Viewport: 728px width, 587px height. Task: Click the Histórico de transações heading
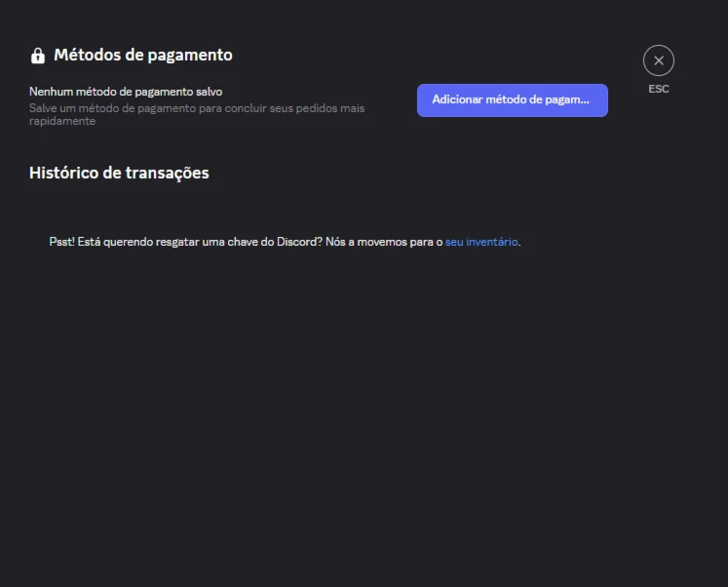119,173
